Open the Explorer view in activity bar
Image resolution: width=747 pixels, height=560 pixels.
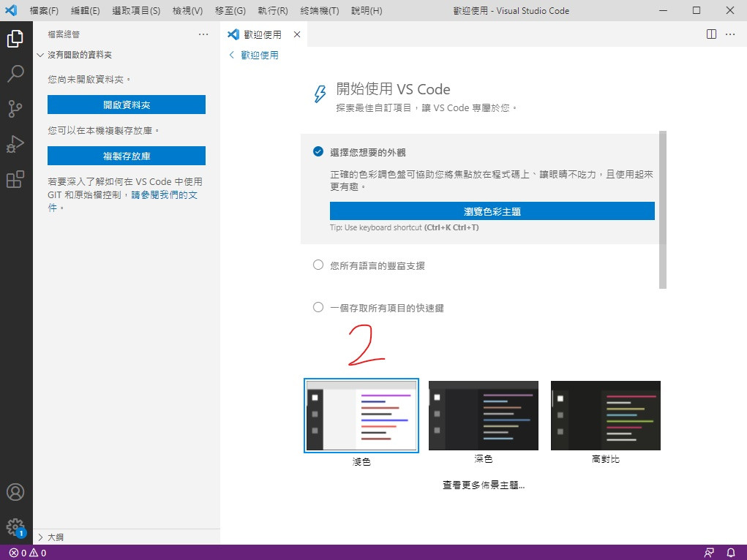coord(15,39)
